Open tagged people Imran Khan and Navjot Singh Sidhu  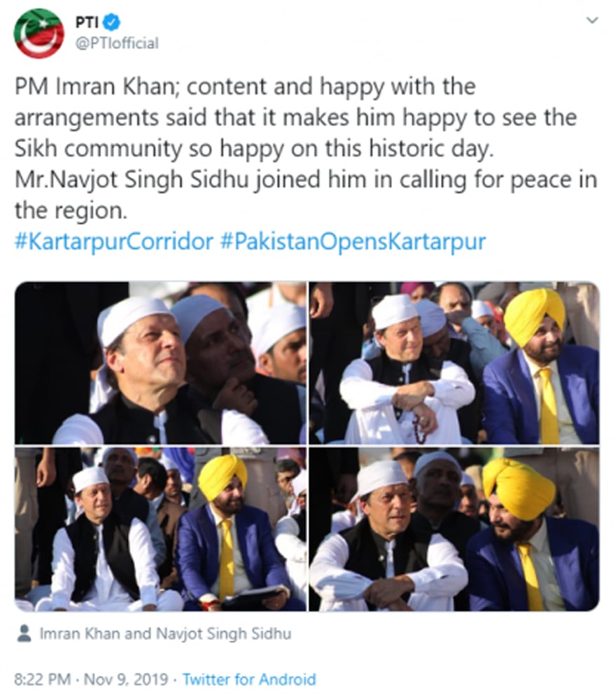click(x=166, y=633)
